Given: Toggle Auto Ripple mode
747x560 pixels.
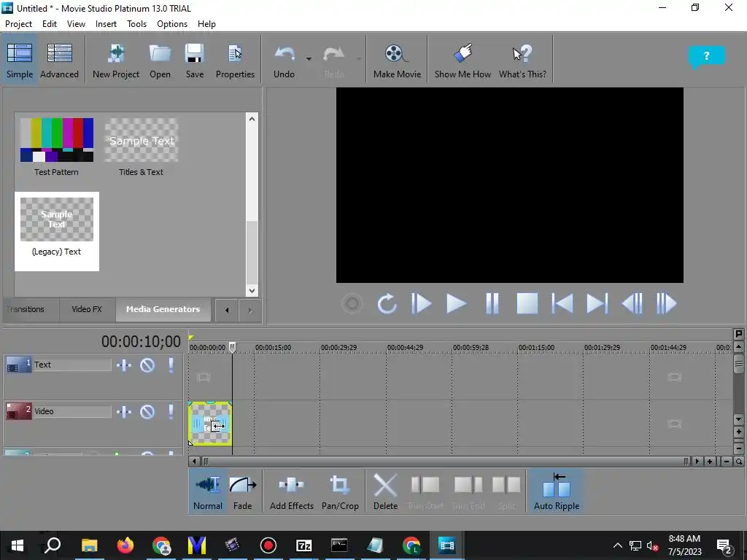Looking at the screenshot, I should [x=557, y=492].
